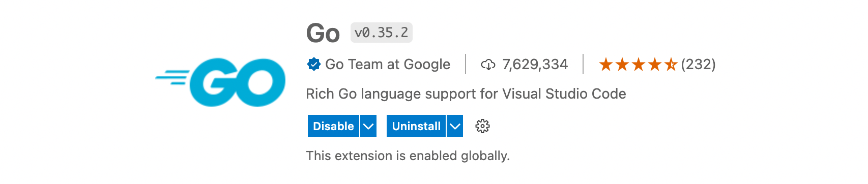Expand the Uninstall button dropdown arrow

pyautogui.click(x=455, y=126)
